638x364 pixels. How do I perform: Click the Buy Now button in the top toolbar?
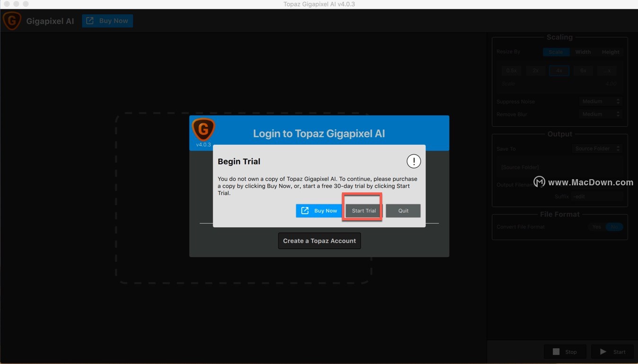(x=107, y=21)
